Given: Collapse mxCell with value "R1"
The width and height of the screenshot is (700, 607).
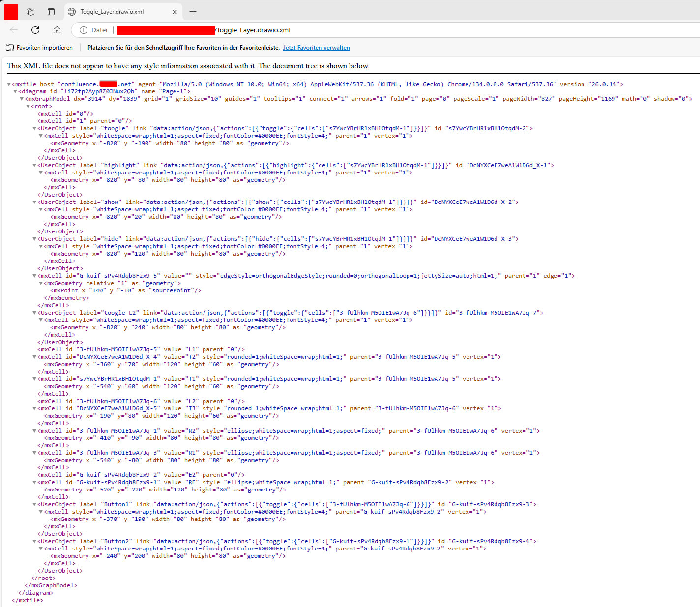Looking at the screenshot, I should click(x=34, y=453).
